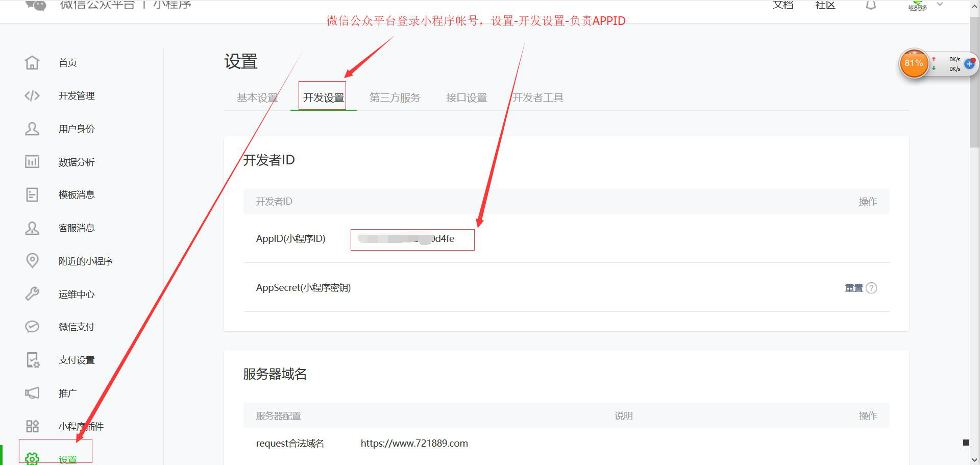Viewport: 980px width, 465px height.
Task: Click the 81% orange floating monitor ball
Action: tap(914, 63)
